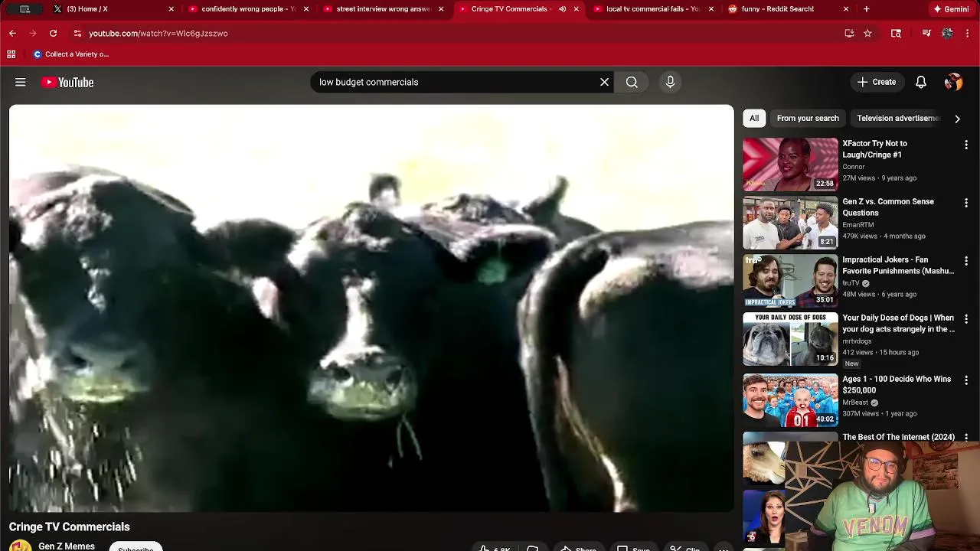Click the Create button
980x551 pixels.
click(877, 82)
